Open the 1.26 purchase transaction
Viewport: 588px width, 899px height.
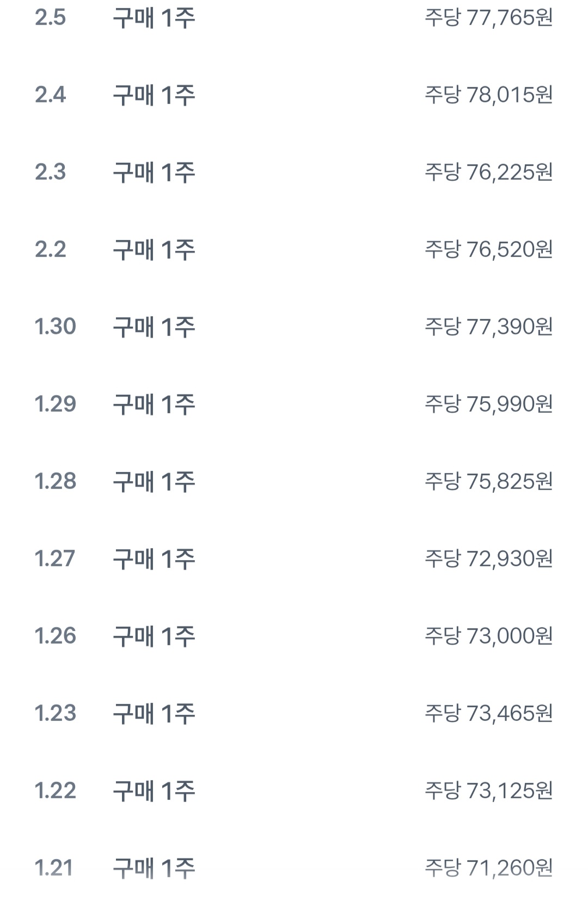click(x=154, y=637)
